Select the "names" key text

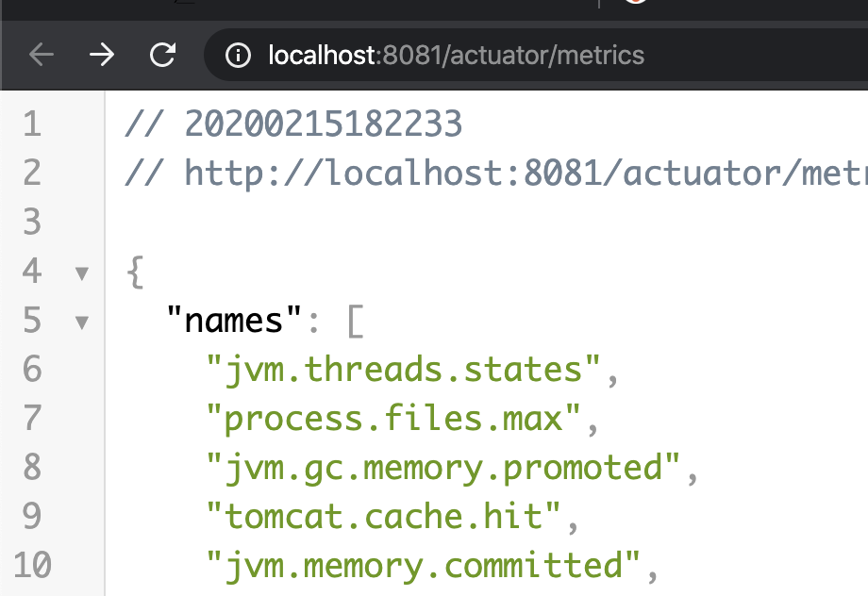(234, 320)
